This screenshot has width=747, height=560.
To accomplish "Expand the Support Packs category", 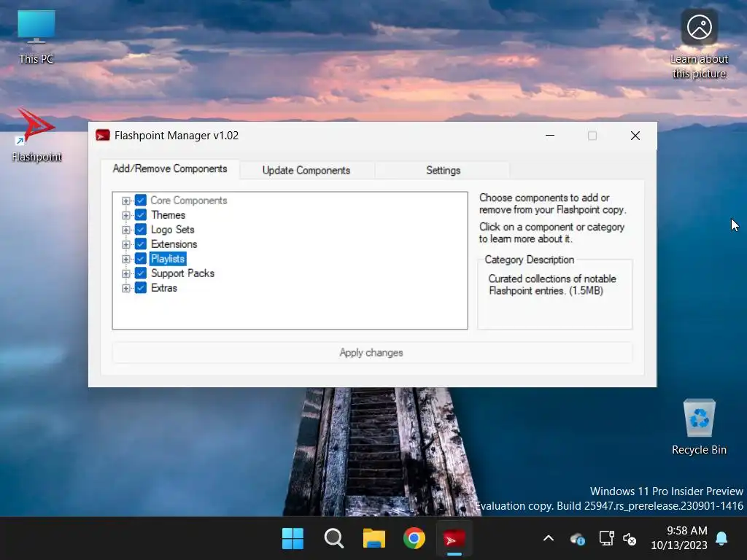I will [125, 274].
